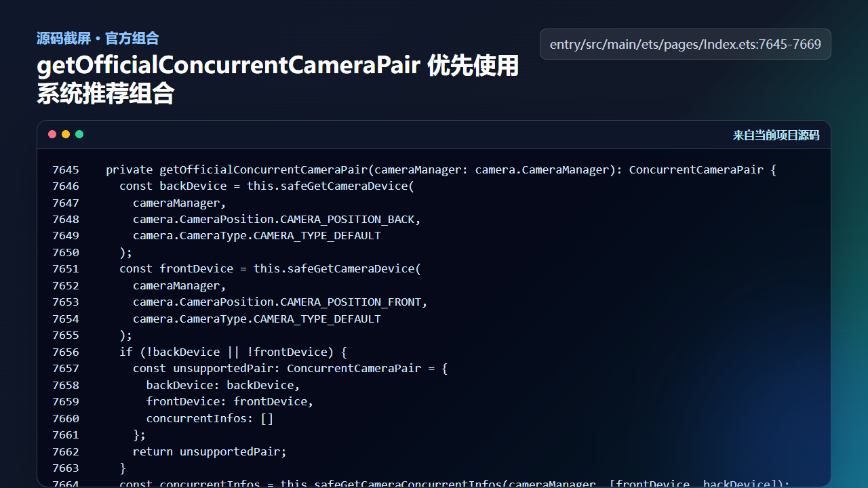
Task: Click frontDevice: frontDevice, line
Action: point(230,401)
